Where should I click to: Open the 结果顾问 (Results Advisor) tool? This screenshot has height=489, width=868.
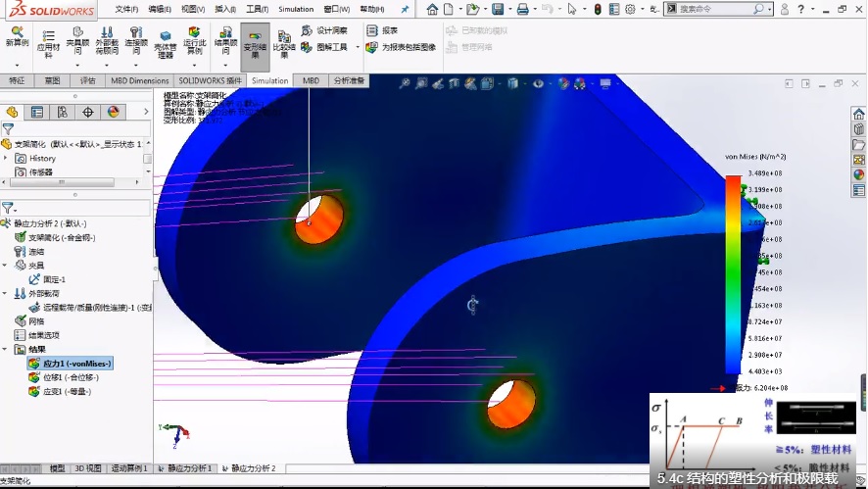[225, 31]
